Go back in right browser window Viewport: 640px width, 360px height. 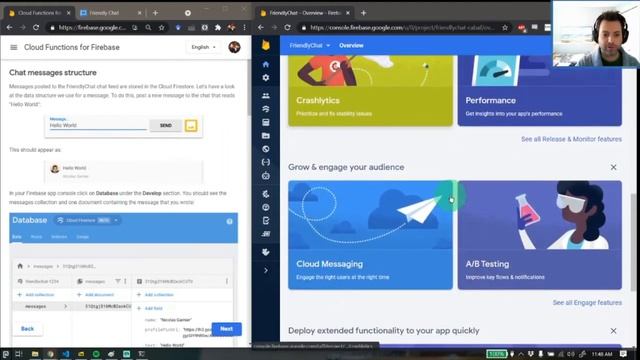pos(261,27)
